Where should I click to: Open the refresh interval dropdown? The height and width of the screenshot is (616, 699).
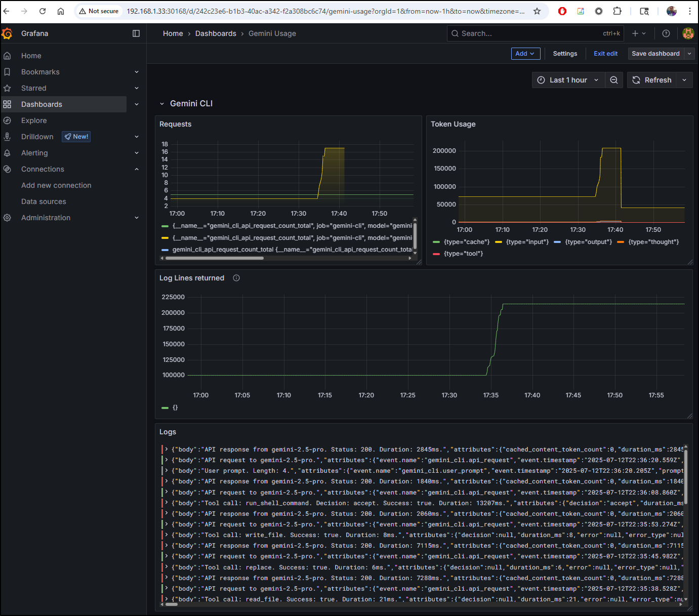pos(684,80)
